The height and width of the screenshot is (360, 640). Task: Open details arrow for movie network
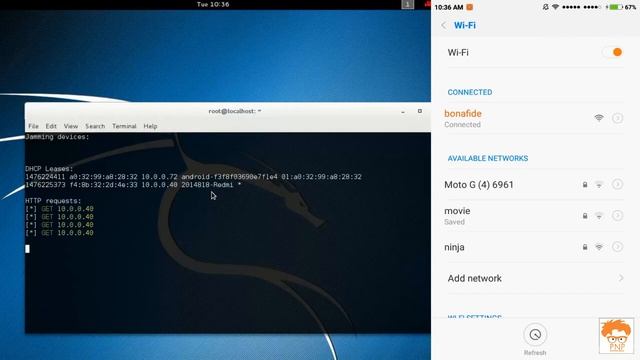(x=618, y=216)
